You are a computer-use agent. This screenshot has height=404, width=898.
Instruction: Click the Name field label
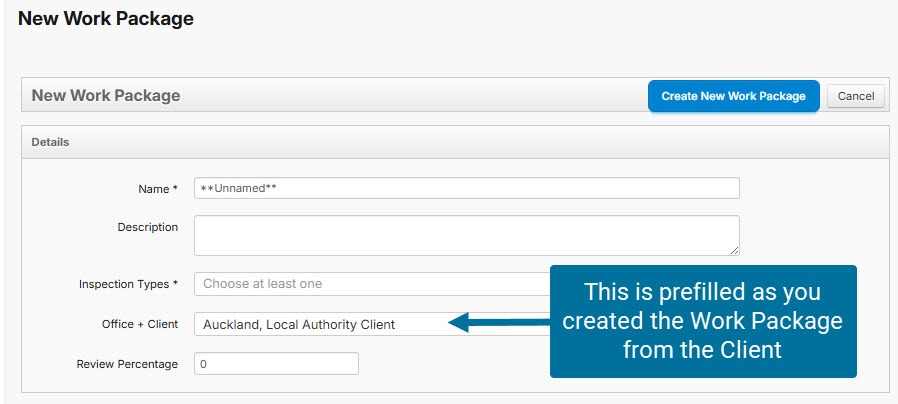click(x=155, y=189)
